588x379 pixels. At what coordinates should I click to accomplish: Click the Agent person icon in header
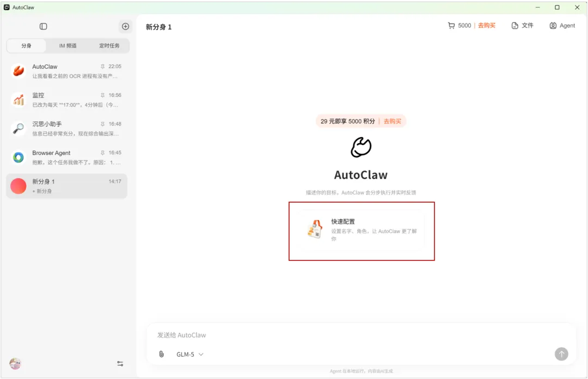pyautogui.click(x=553, y=26)
